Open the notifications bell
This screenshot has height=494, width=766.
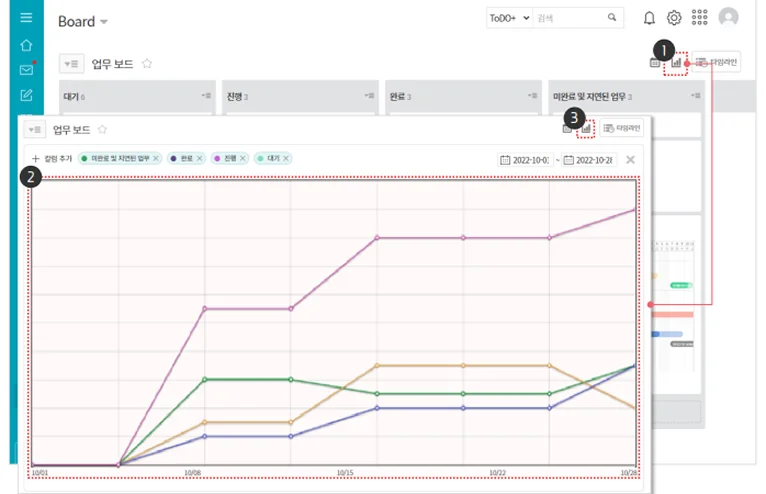(x=649, y=18)
